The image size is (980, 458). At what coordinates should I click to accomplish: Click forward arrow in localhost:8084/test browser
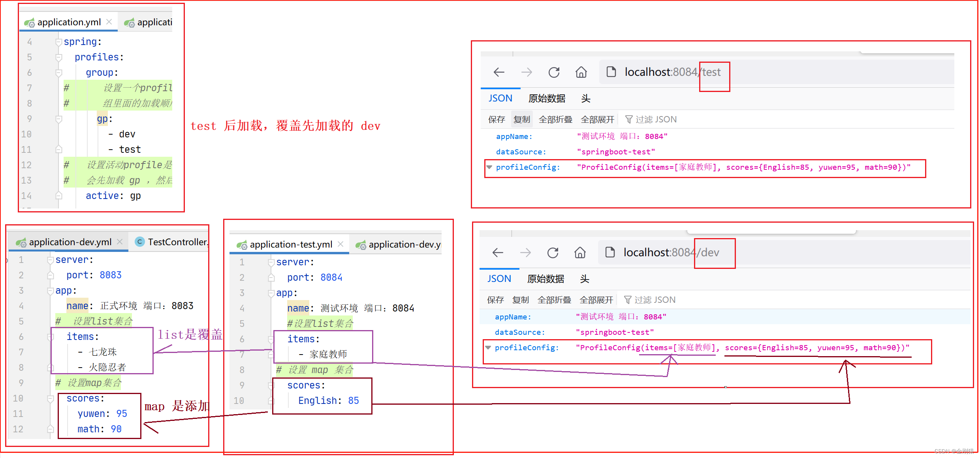(527, 72)
